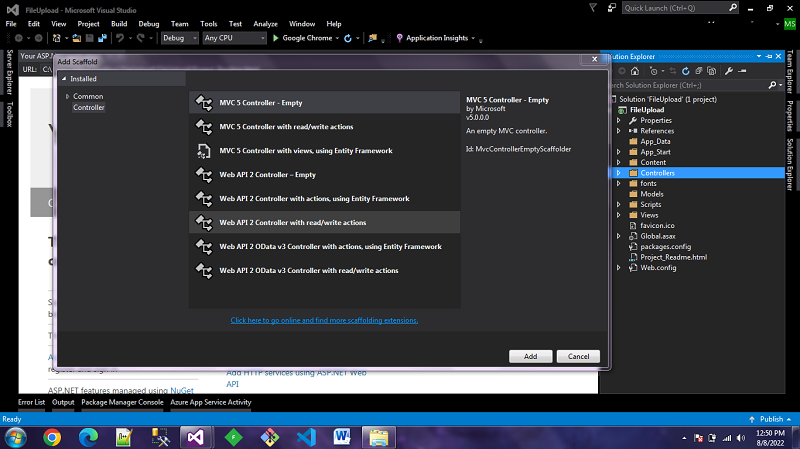The height and width of the screenshot is (449, 800).
Task: Select Web API 2 OData v3 Controller with actions, using Entity Framework
Action: click(x=324, y=246)
